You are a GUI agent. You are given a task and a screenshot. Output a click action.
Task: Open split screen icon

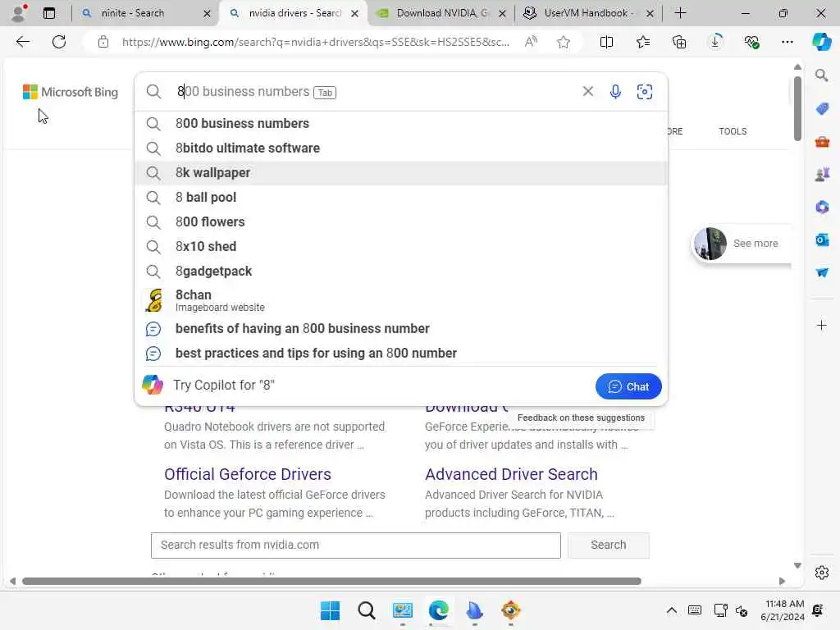pos(606,42)
